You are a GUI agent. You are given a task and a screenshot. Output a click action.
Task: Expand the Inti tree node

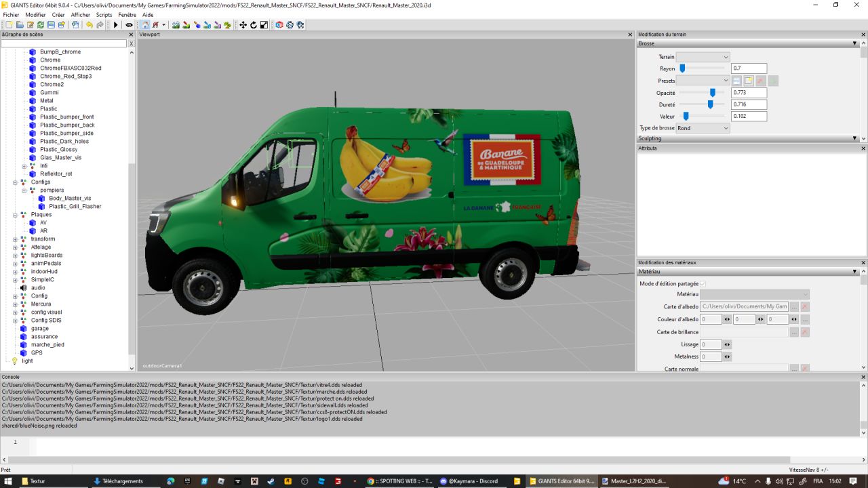(24, 166)
